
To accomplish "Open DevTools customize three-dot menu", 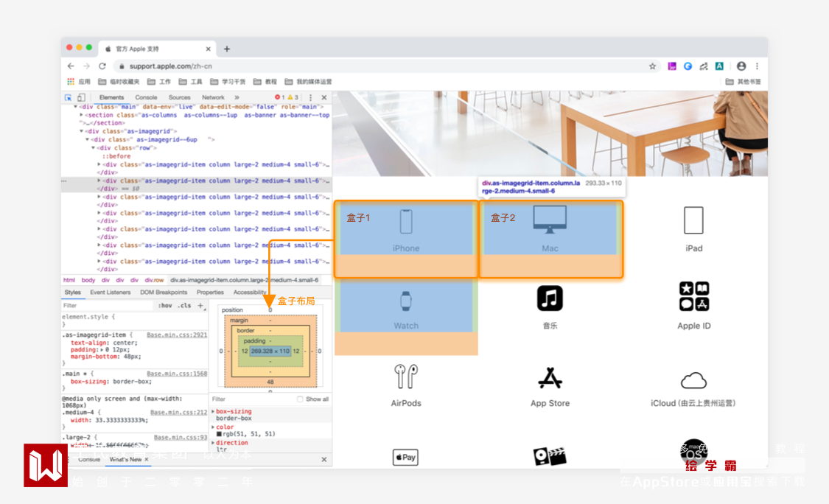I will [x=310, y=97].
